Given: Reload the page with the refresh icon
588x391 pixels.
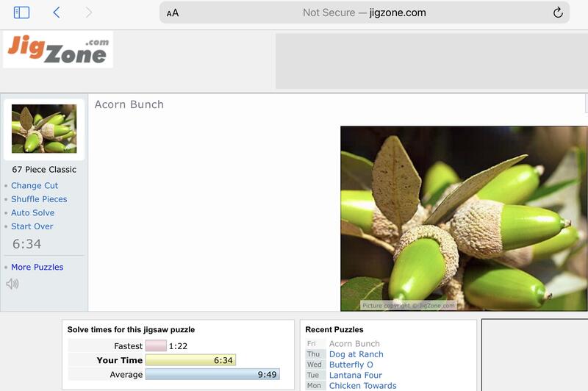Looking at the screenshot, I should tap(558, 12).
